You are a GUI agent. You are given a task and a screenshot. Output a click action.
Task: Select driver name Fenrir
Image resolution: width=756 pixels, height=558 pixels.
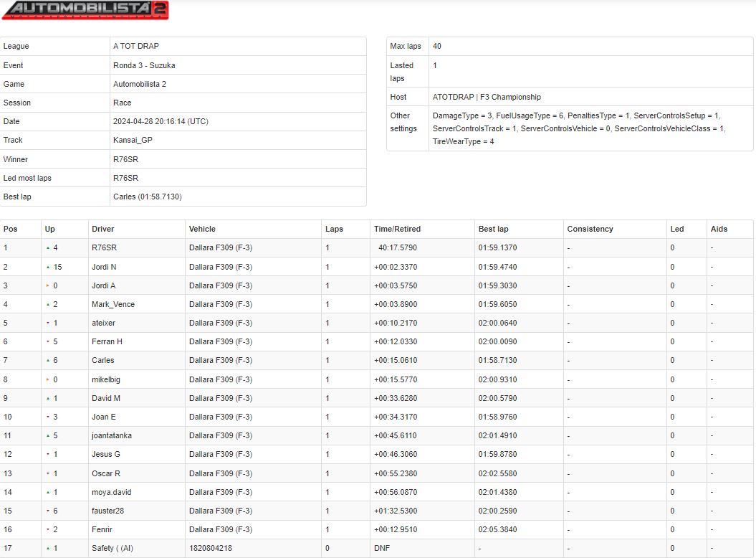click(102, 529)
